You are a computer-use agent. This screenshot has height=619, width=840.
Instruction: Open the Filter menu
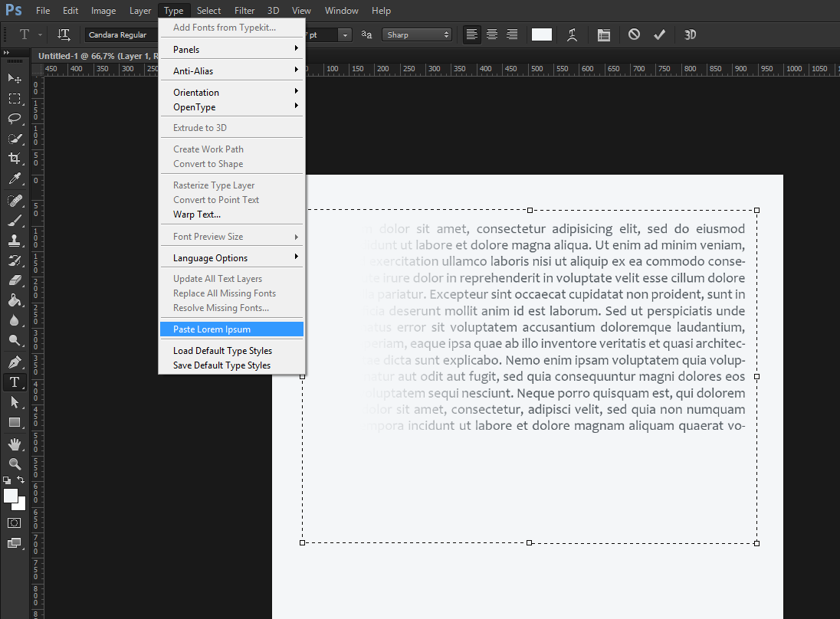tap(244, 11)
